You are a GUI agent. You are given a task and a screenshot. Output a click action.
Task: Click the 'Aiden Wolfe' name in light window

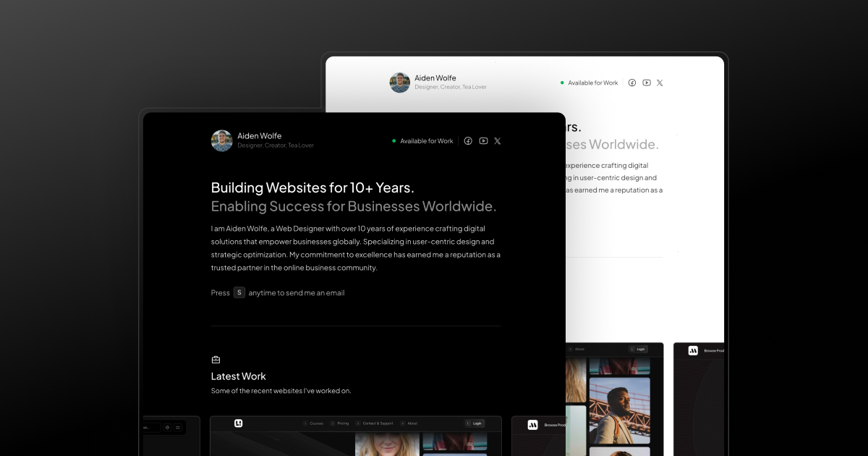coord(435,78)
